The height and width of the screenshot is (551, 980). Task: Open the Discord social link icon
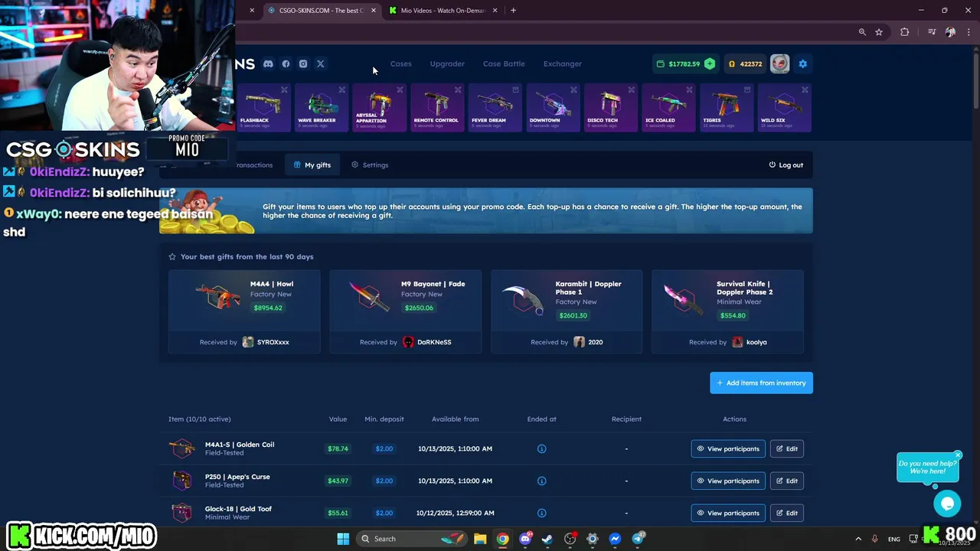[268, 64]
